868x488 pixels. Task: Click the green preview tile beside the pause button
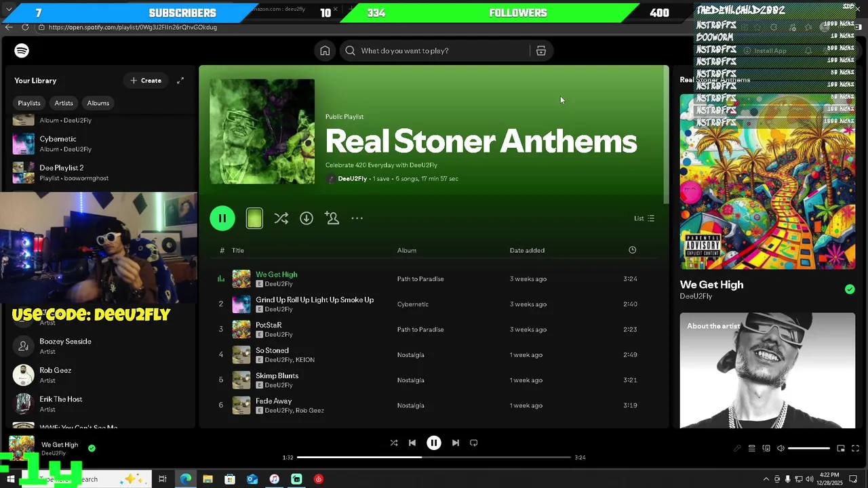254,218
